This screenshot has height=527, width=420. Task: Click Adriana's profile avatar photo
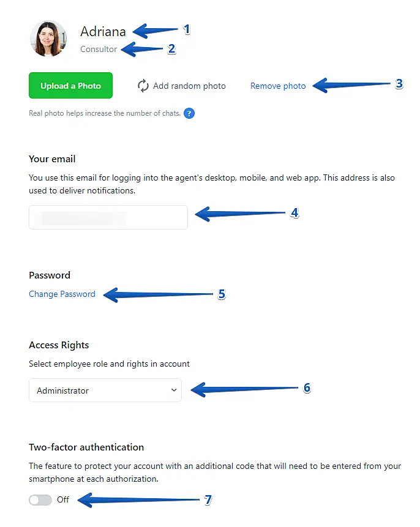pos(48,38)
